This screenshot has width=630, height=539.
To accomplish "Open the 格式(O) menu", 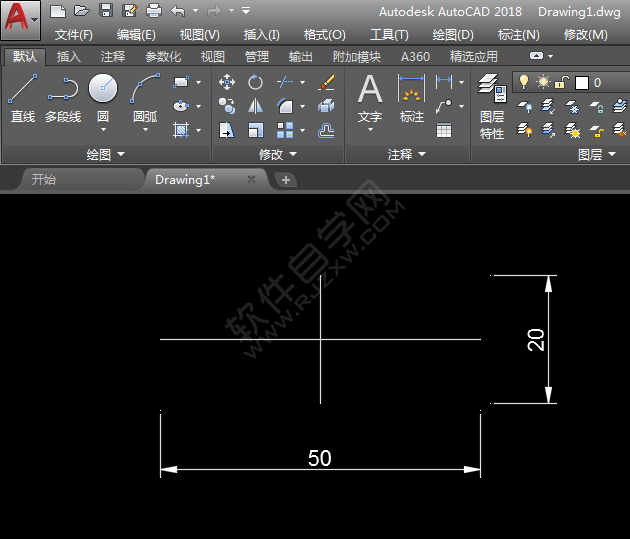I will click(x=324, y=34).
